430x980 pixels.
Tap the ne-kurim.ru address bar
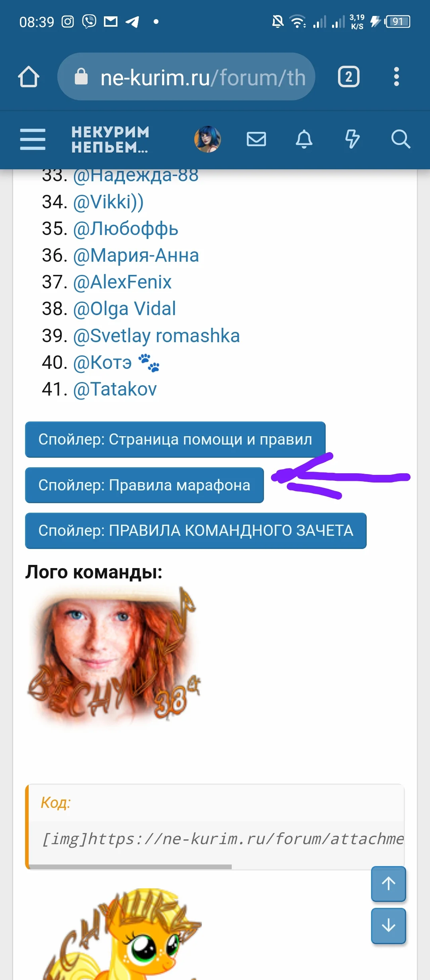(x=186, y=76)
